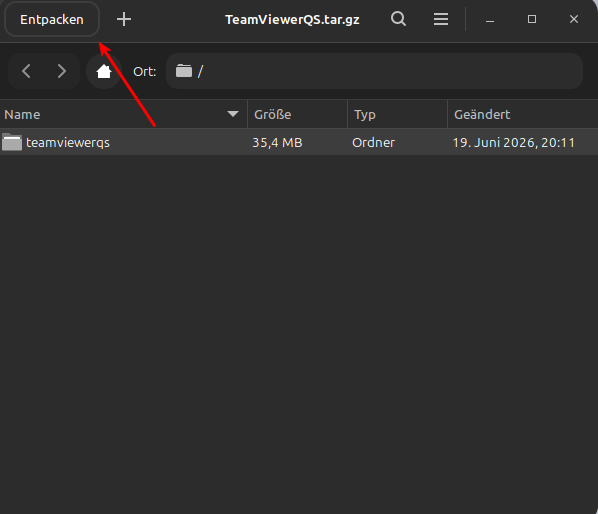Screen dimensions: 598x514
Task: Click the 19. Juni 2026, 20:11 date cell
Action: point(513,143)
